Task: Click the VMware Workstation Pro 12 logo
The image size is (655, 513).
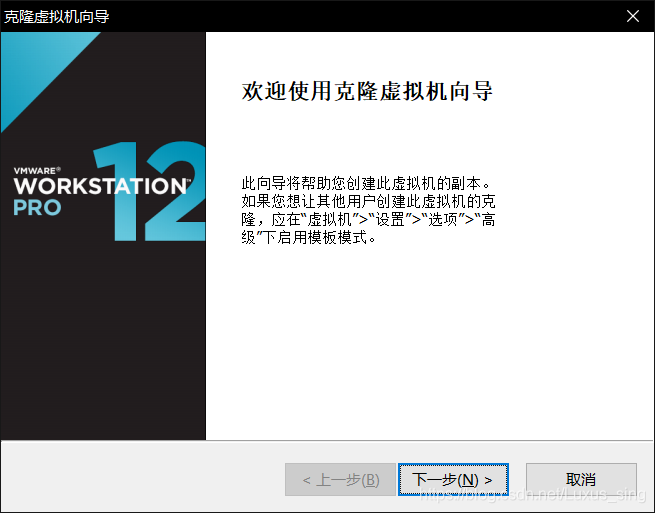Action: [109, 191]
